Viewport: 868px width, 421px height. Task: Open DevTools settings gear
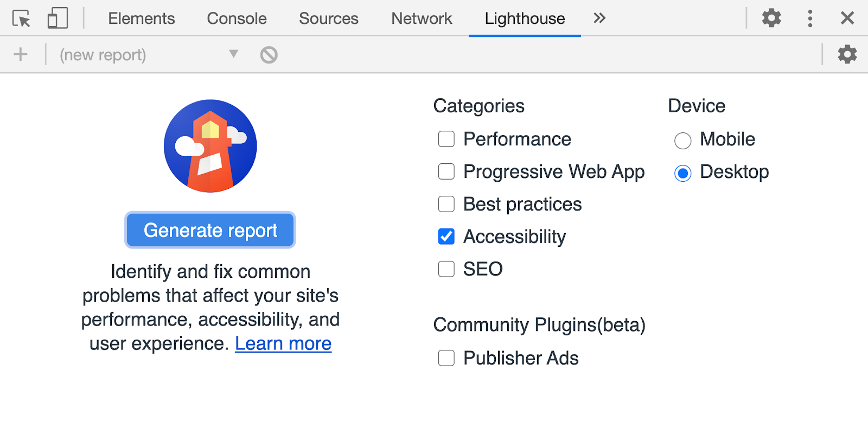pyautogui.click(x=771, y=18)
